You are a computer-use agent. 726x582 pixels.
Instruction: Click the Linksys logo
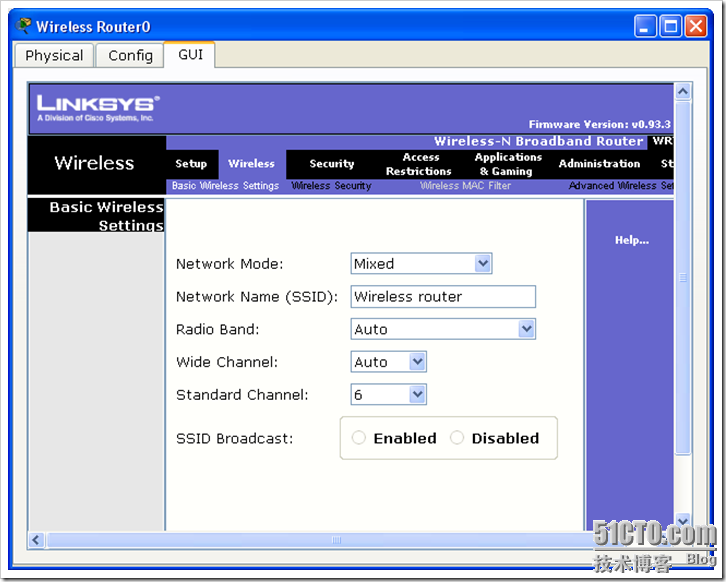tap(98, 108)
